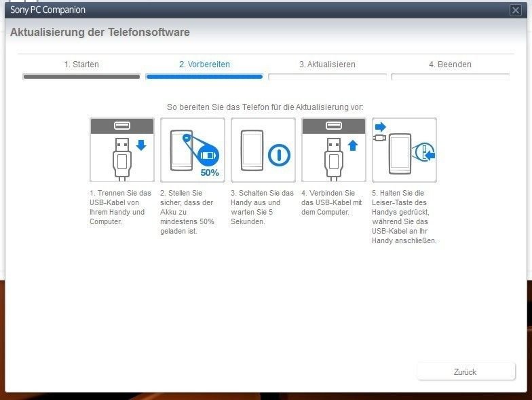Select the '1. Starten' step label
This screenshot has width=532, height=400.
81,65
